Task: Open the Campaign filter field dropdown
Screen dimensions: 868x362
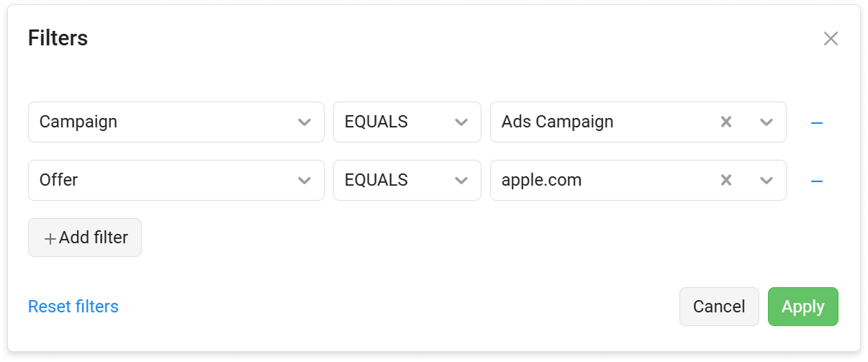Action: pyautogui.click(x=166, y=122)
